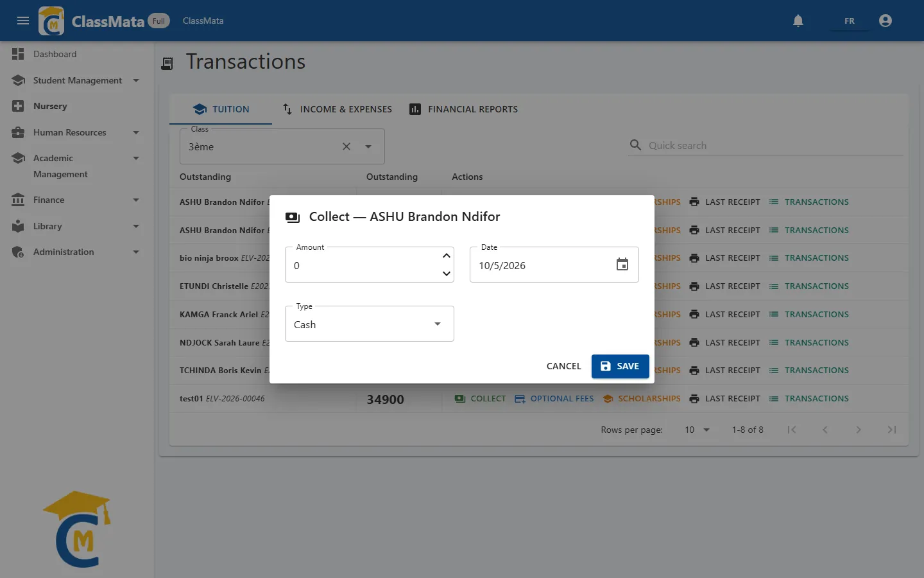Viewport: 924px width, 578px height.
Task: Click the Dashboard sidebar icon
Action: point(18,54)
